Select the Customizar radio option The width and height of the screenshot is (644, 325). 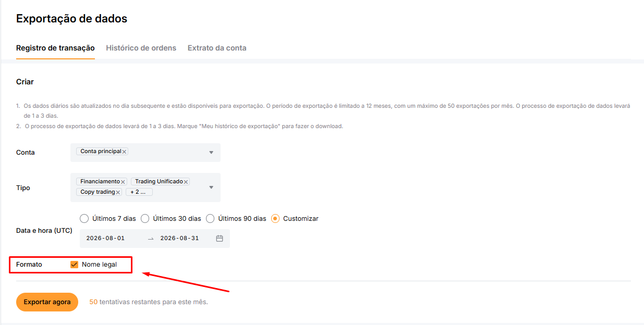[x=275, y=218]
